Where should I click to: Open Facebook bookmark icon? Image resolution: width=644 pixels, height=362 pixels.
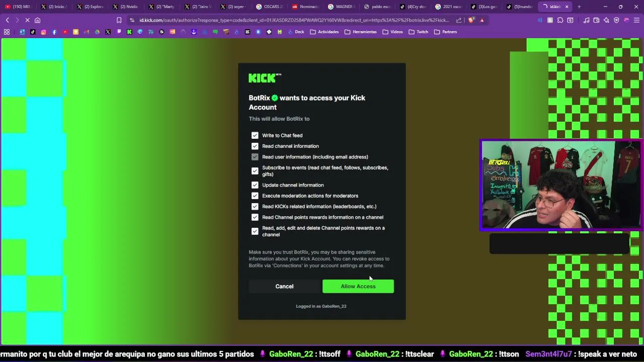[54, 32]
